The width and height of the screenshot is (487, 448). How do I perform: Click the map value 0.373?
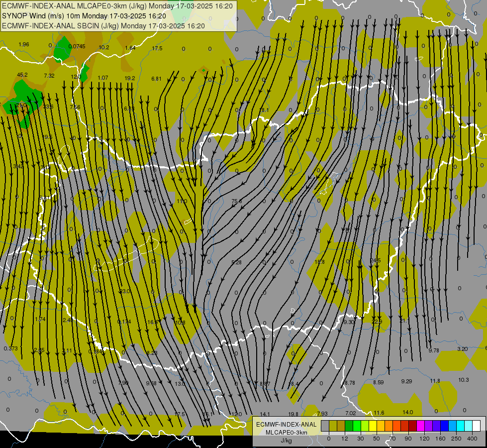(11, 348)
